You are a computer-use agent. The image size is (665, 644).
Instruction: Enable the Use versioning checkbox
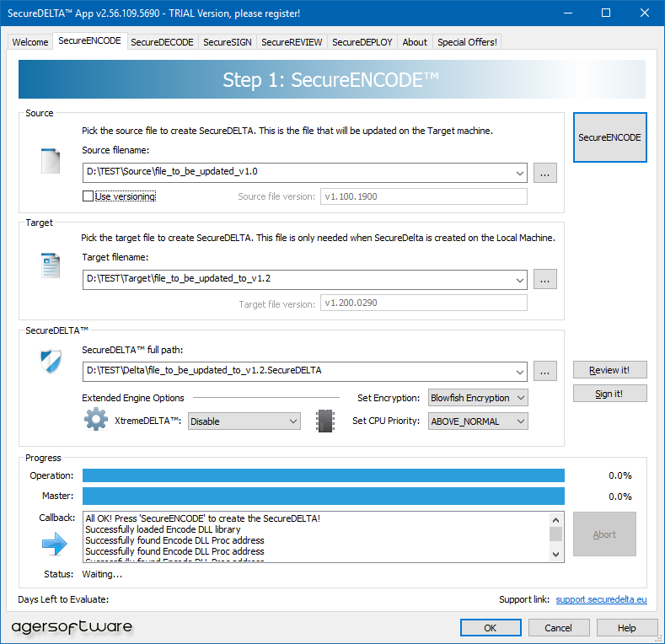click(88, 196)
